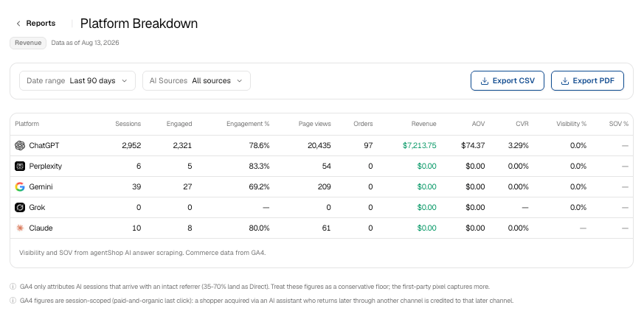This screenshot has height=336, width=644.
Task: Select the Claude platform name
Action: tap(41, 228)
